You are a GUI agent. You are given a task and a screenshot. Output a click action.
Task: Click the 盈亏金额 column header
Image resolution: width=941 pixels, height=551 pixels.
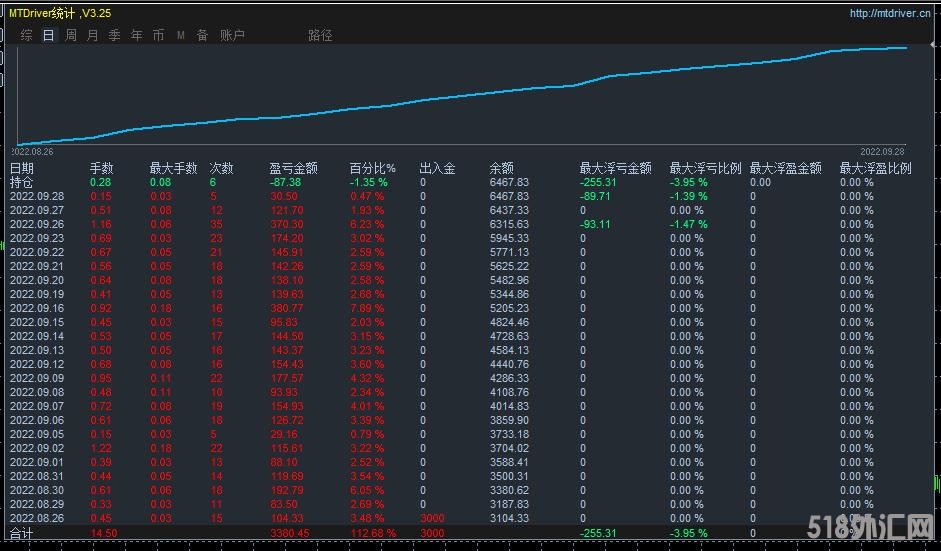point(293,168)
